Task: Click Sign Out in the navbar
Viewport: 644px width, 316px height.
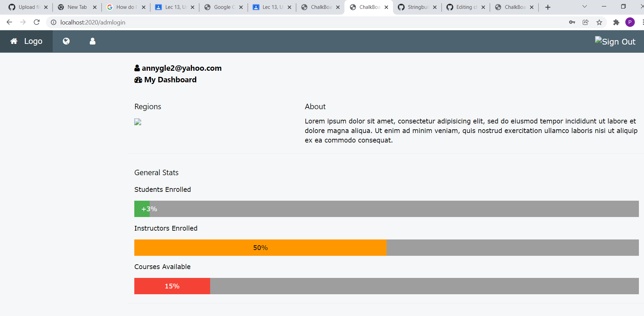Action: (615, 41)
